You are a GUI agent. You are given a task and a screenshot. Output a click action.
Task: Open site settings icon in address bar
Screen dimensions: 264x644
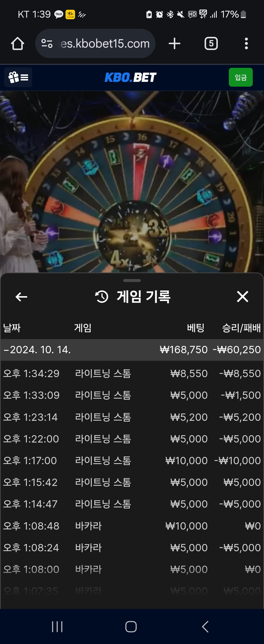point(47,43)
